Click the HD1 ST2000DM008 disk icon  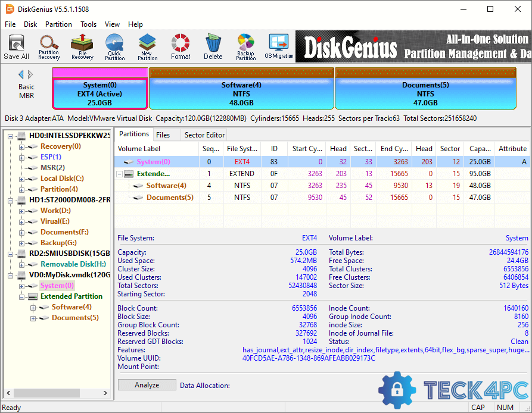tap(21, 200)
